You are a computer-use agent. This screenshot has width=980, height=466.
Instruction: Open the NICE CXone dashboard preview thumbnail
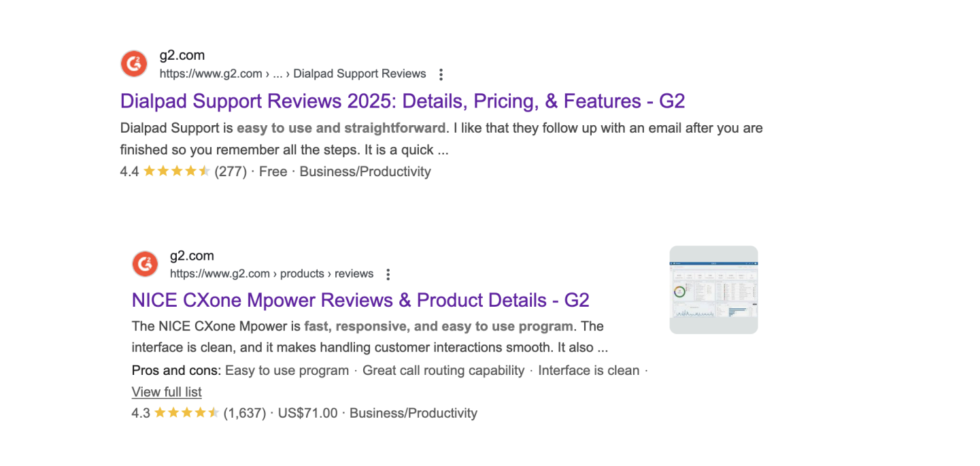coord(713,289)
